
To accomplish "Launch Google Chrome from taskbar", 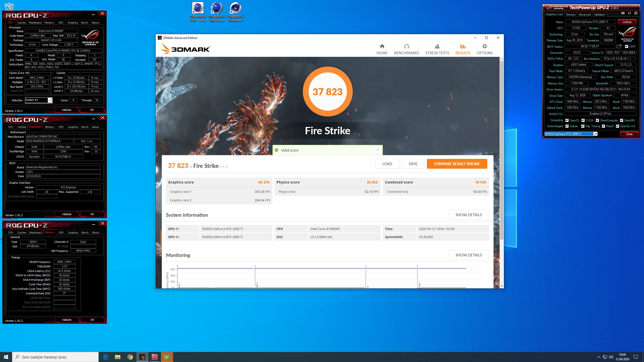I will pos(130,357).
